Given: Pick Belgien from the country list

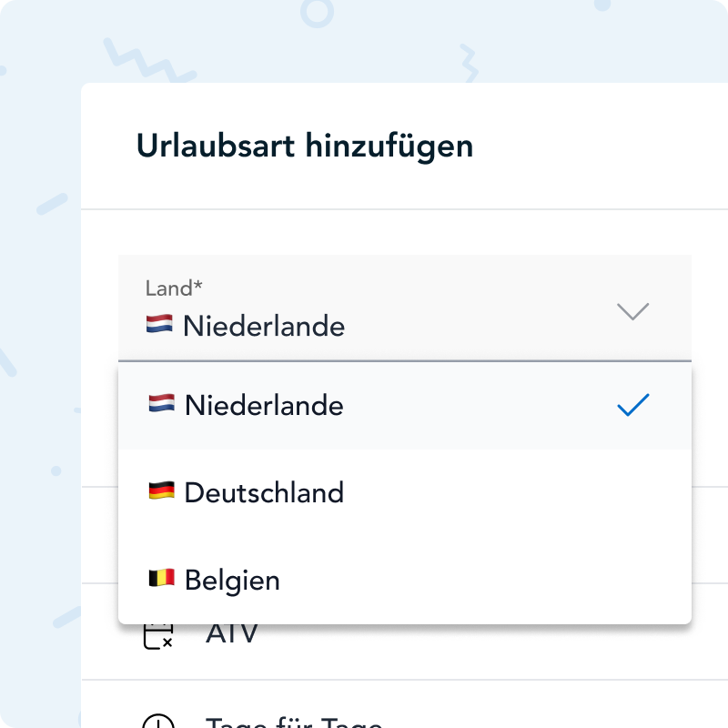Looking at the screenshot, I should coord(232,580).
